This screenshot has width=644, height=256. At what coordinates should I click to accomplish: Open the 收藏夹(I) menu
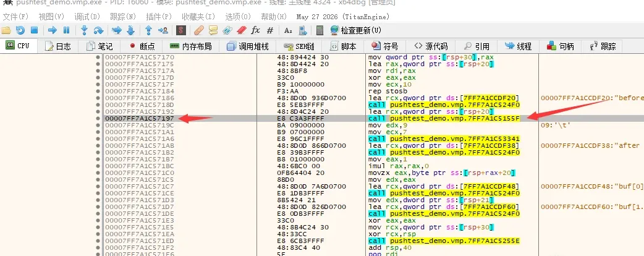click(198, 17)
